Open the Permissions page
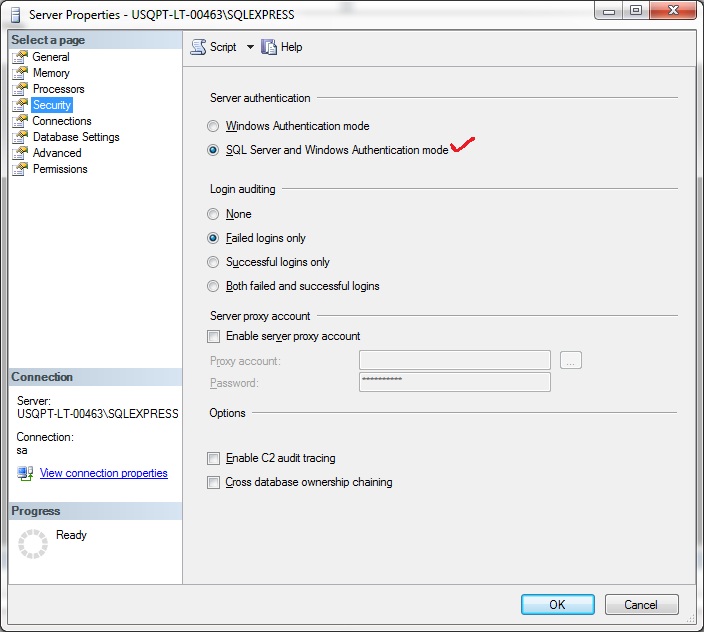The image size is (704, 632). pos(60,169)
